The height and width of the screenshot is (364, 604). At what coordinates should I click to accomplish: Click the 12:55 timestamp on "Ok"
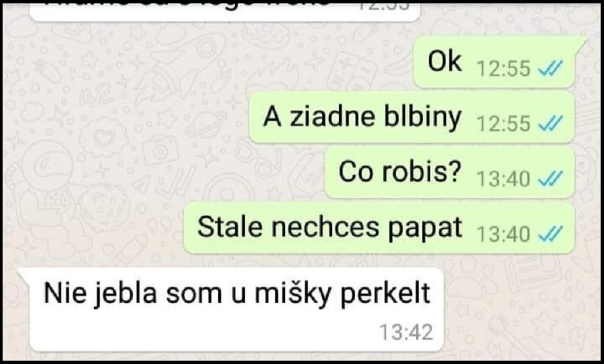pos(504,68)
